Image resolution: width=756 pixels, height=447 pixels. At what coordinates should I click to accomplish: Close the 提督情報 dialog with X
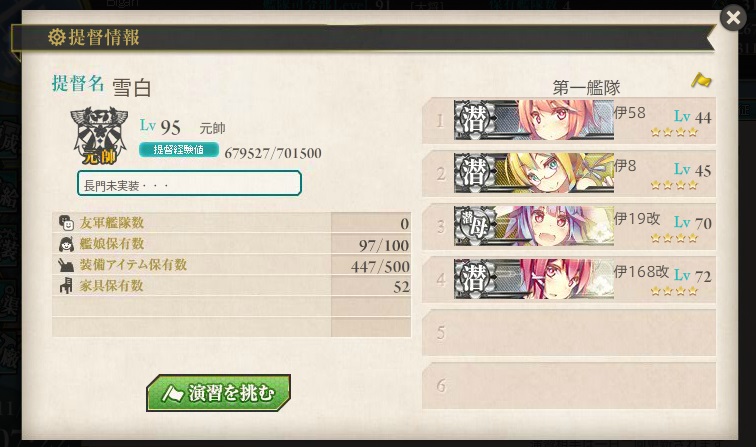[733, 18]
